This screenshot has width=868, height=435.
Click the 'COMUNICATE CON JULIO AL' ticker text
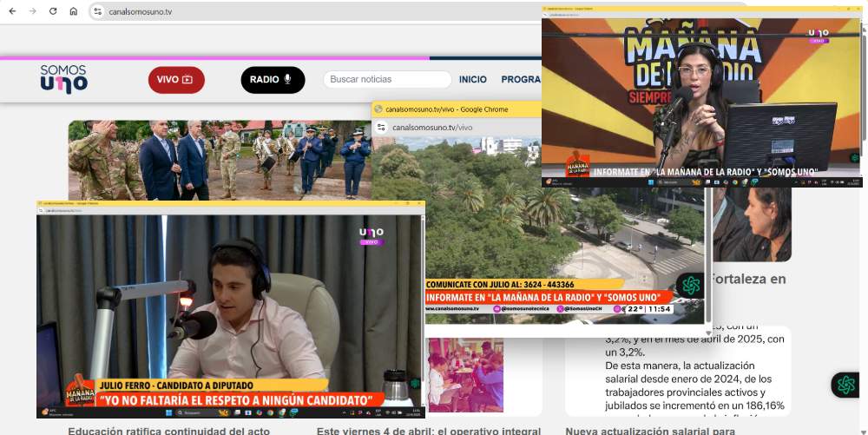coord(500,284)
